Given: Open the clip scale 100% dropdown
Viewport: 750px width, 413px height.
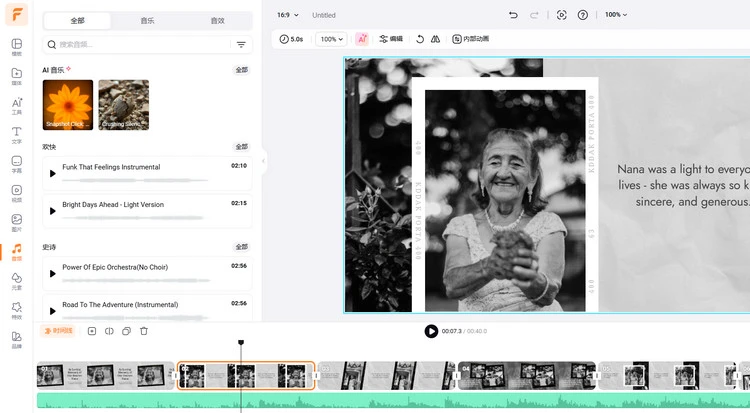Looking at the screenshot, I should (331, 39).
